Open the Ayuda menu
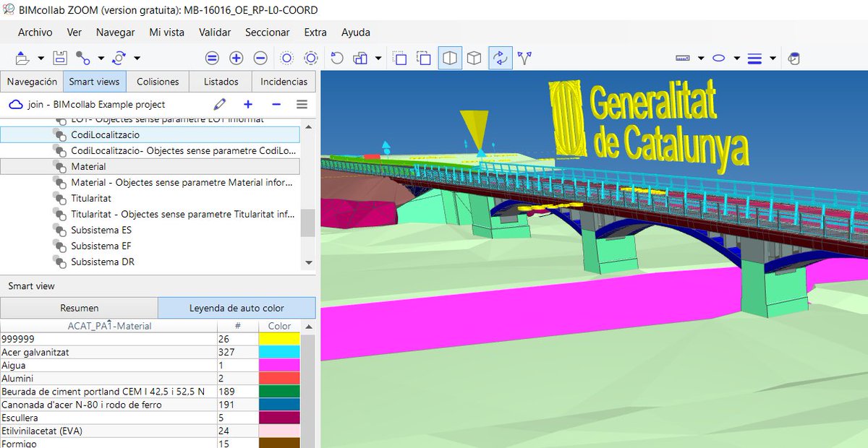Viewport: 868px width, 448px height. click(355, 33)
